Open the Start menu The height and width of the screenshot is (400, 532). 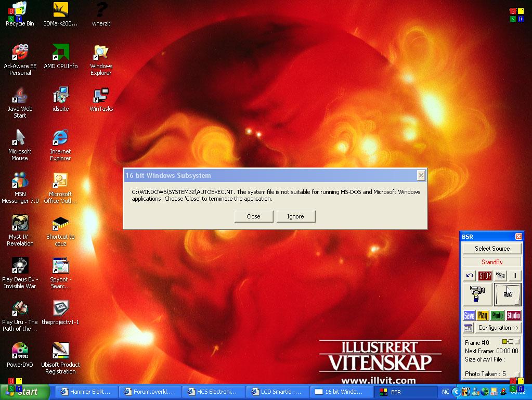(24, 392)
